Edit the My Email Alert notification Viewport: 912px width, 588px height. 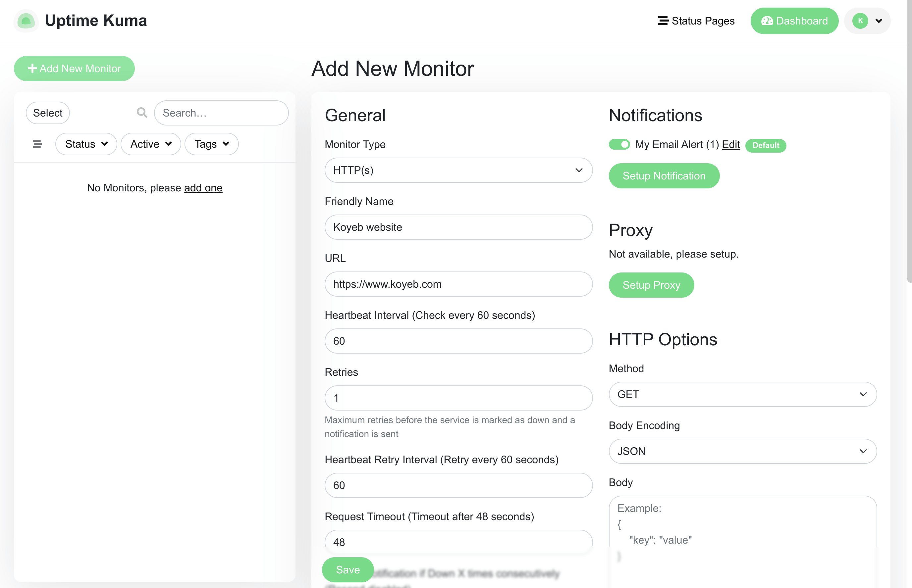click(730, 144)
